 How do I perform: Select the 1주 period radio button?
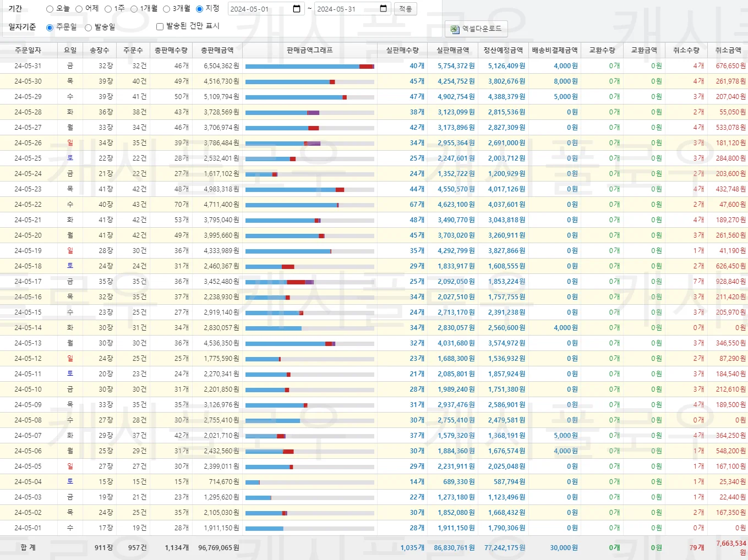coord(108,9)
